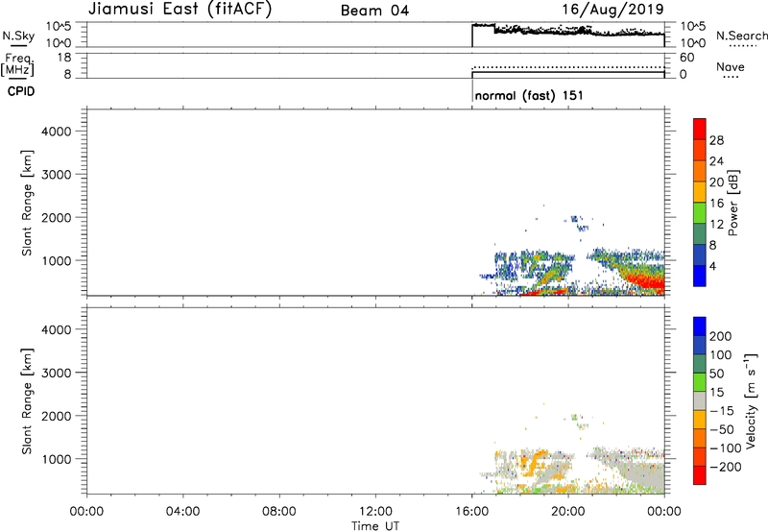Screen dimensions: 768x532
Task: Click the '28' value on the power colorbar
Action: (x=716, y=140)
